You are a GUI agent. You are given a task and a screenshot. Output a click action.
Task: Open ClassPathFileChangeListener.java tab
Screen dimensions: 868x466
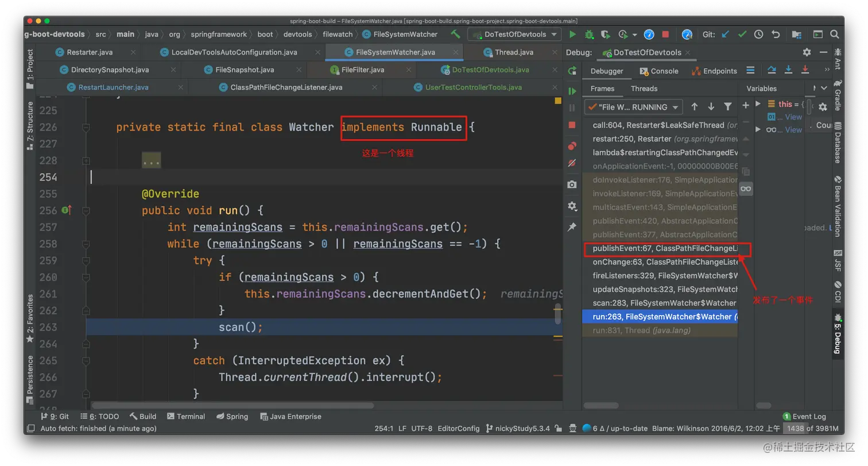pos(286,88)
